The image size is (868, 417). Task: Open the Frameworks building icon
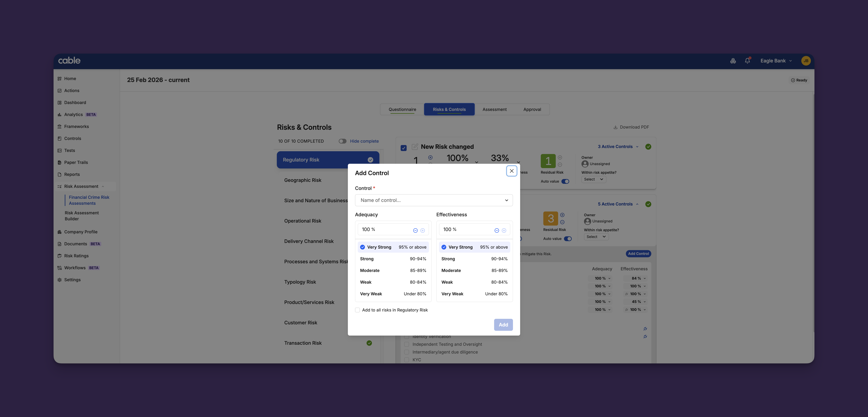(60, 126)
